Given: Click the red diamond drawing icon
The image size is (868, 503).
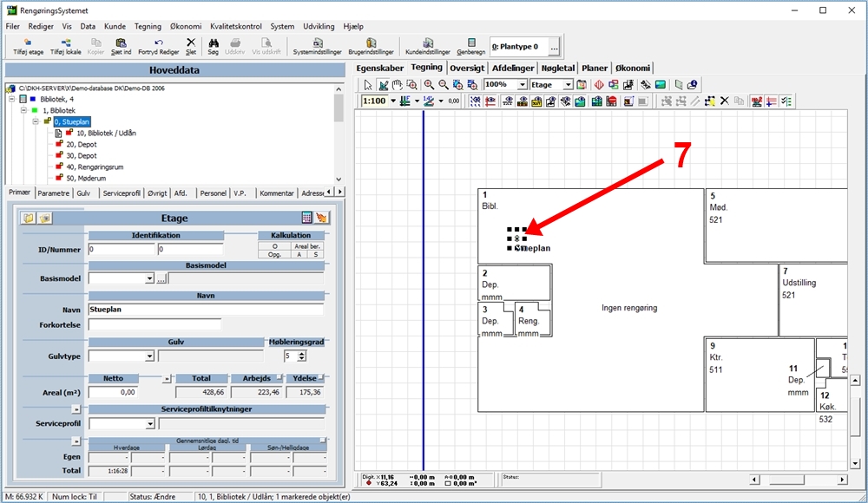Looking at the screenshot, I should (599, 85).
